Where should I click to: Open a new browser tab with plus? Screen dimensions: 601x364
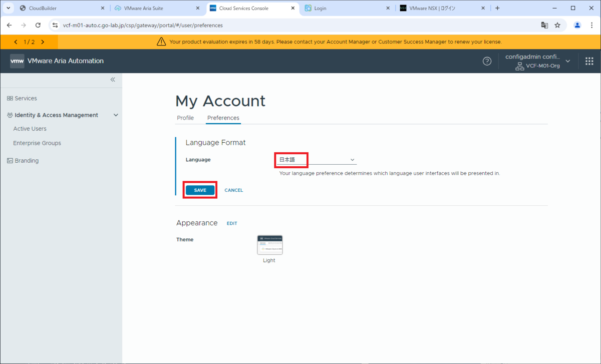click(497, 8)
